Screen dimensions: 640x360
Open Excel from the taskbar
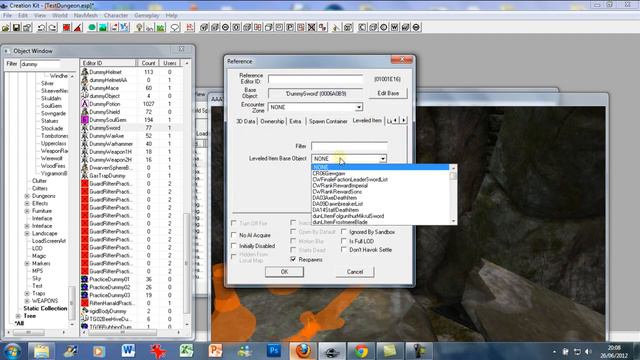186,351
